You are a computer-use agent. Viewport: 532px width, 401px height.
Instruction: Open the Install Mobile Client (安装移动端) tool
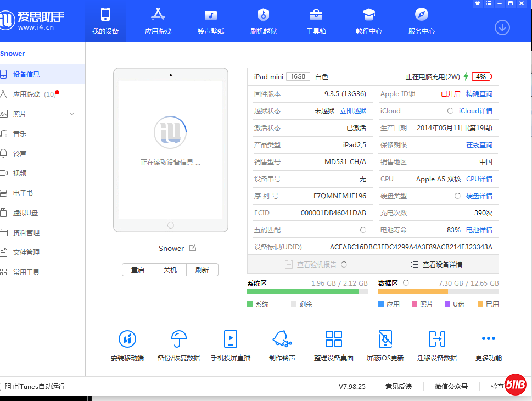tap(127, 339)
